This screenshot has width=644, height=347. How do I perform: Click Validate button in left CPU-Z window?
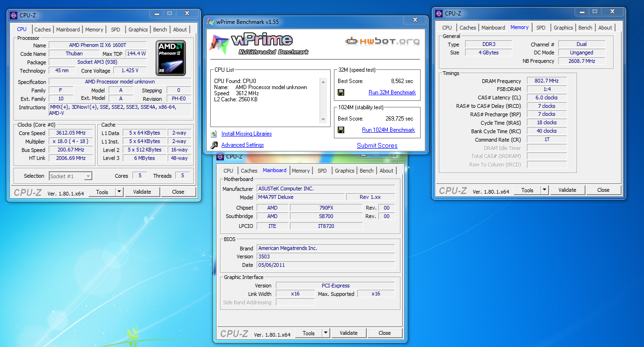point(142,192)
